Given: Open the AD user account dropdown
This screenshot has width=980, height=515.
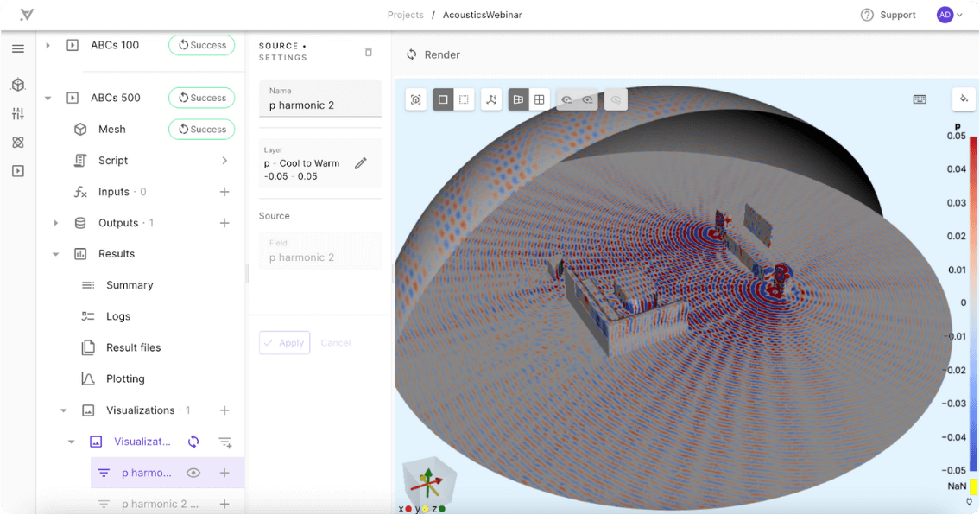Looking at the screenshot, I should click(x=950, y=15).
